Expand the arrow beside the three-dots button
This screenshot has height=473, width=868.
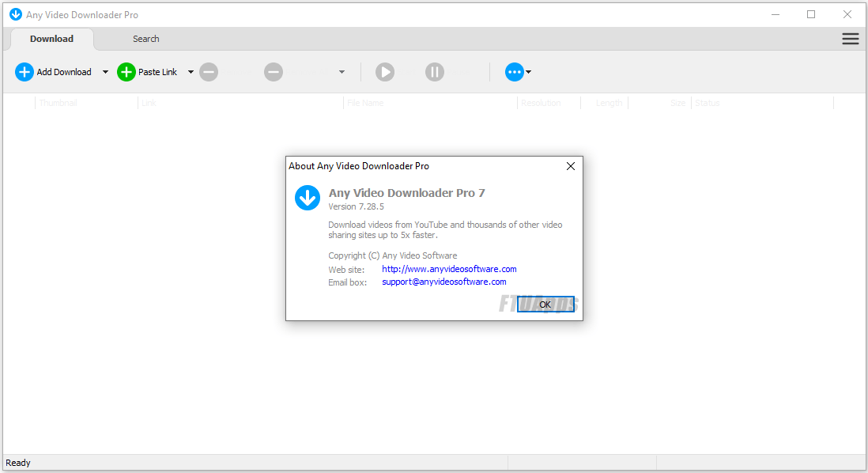(x=528, y=72)
